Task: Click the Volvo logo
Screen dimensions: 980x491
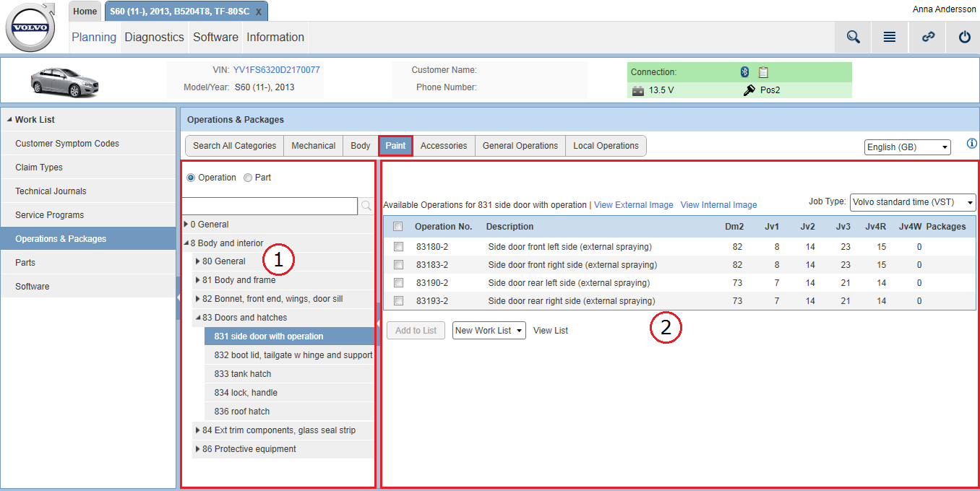Action: tap(30, 27)
